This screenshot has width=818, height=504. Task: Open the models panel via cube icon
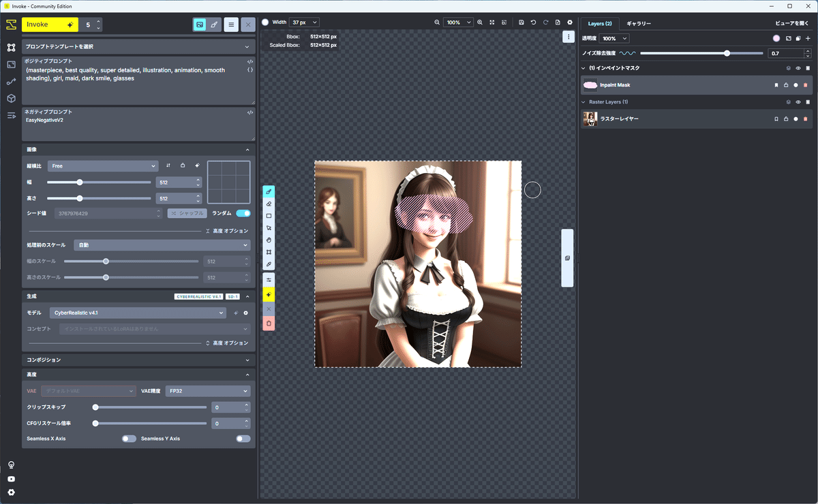[11, 98]
